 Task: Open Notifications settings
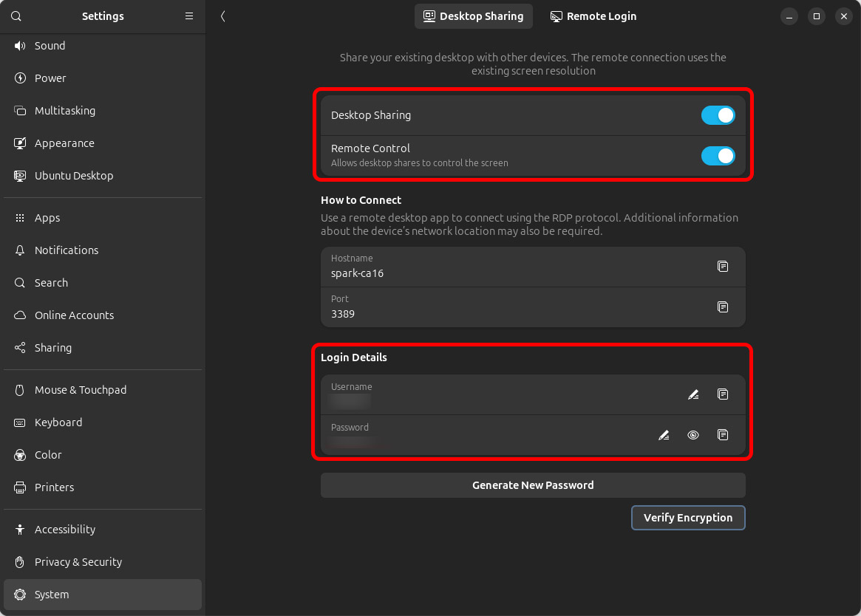[x=103, y=250]
